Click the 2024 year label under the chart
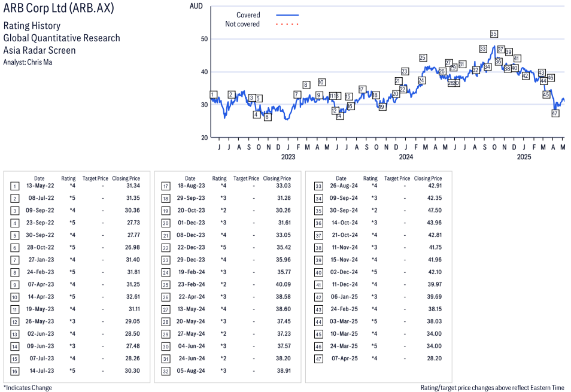The width and height of the screenshot is (571, 392). tap(406, 157)
